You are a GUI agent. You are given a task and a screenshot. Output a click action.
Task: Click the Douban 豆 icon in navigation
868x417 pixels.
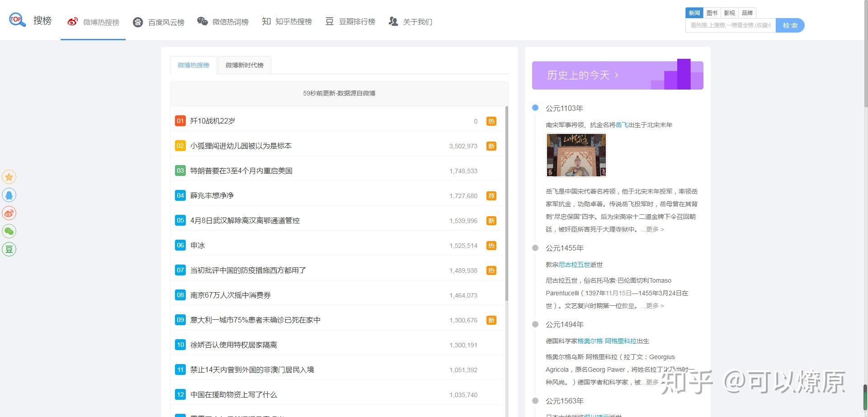pos(330,21)
